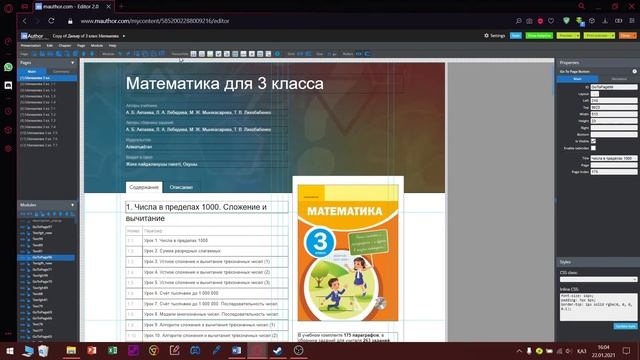Open Excel from the taskbar
Viewport: 640px width, 360px height.
[x=113, y=351]
